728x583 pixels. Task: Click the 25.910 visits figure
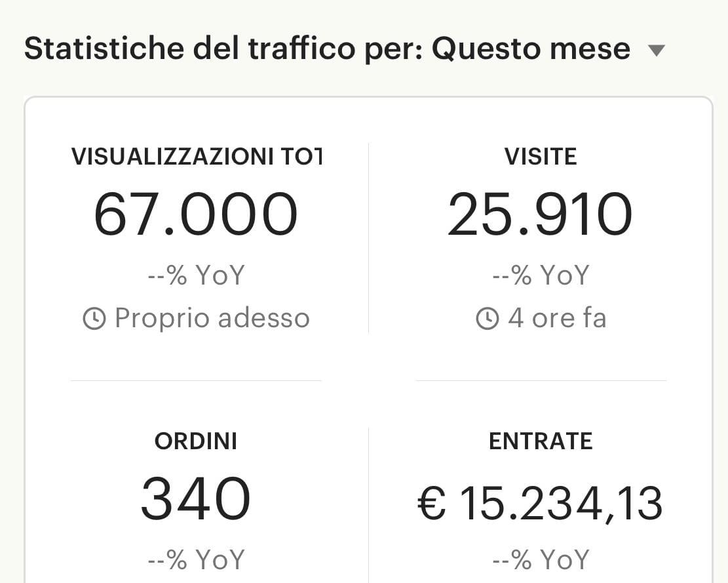pos(540,214)
